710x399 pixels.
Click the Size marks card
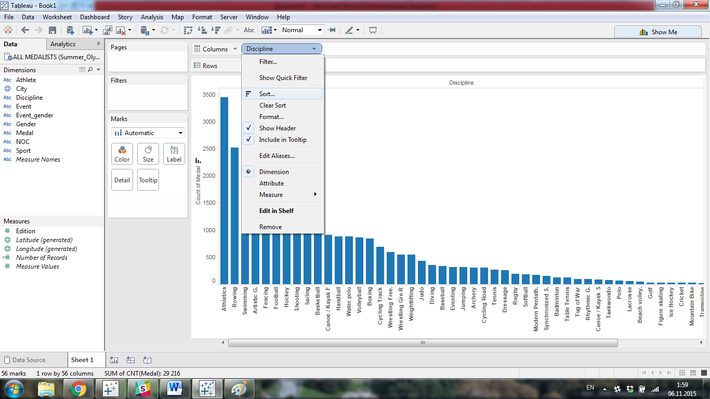click(148, 154)
